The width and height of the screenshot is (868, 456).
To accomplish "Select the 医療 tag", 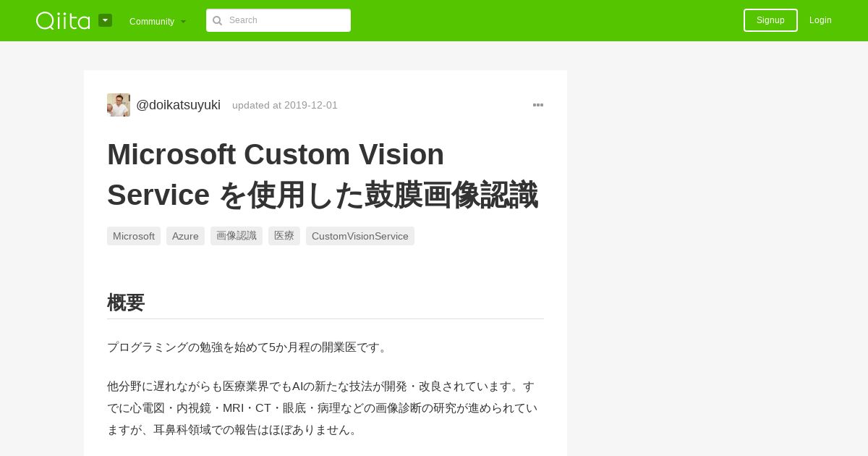I will tap(284, 236).
